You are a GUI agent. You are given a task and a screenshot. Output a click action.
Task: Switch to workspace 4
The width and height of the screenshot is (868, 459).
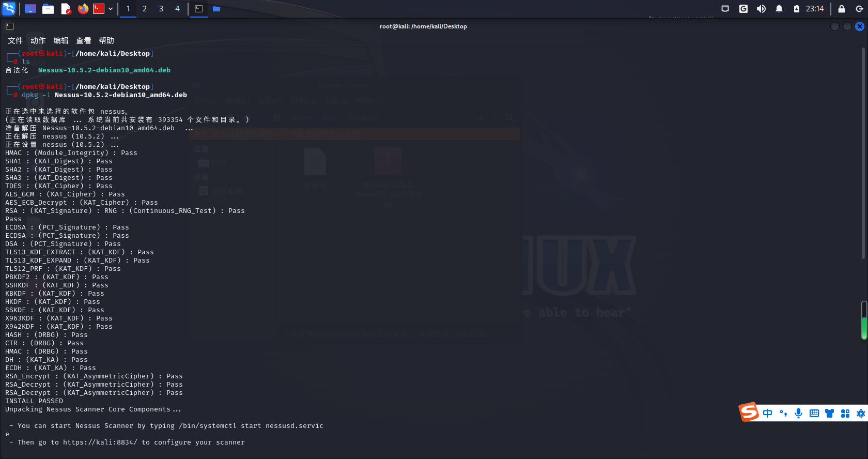177,9
